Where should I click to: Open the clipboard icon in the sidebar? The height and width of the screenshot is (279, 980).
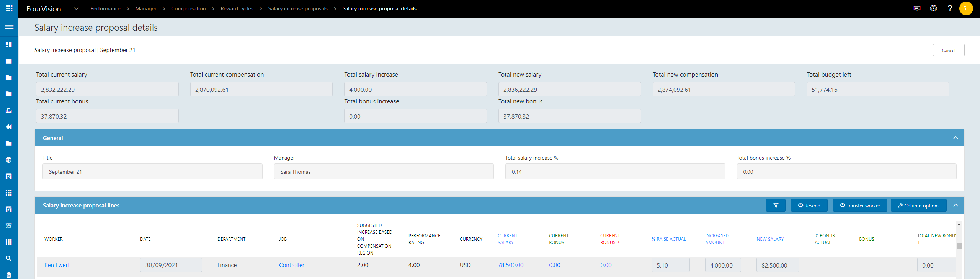tap(9, 275)
